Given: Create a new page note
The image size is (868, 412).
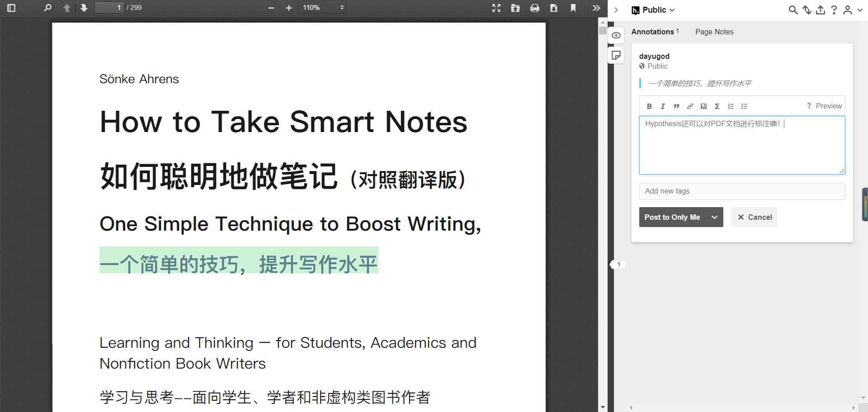Looking at the screenshot, I should pyautogui.click(x=616, y=55).
